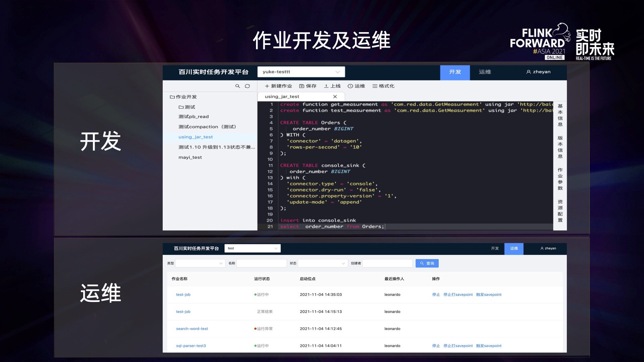Open the zheyan user profile icon

click(x=529, y=72)
